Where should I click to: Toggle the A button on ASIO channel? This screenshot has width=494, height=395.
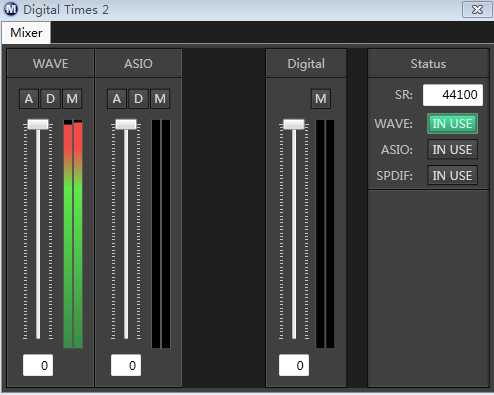pyautogui.click(x=117, y=99)
